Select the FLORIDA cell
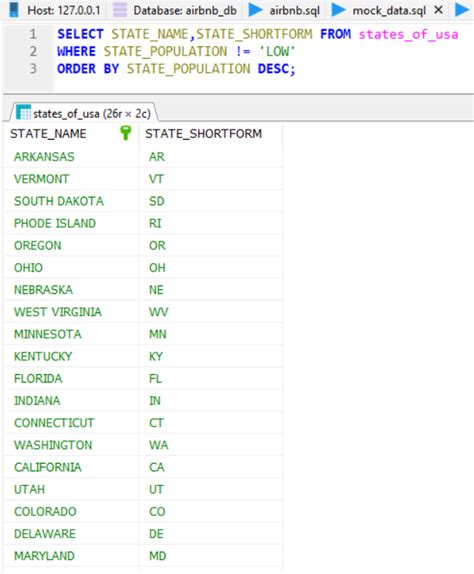Image resolution: width=474 pixels, height=574 pixels. coord(71,379)
